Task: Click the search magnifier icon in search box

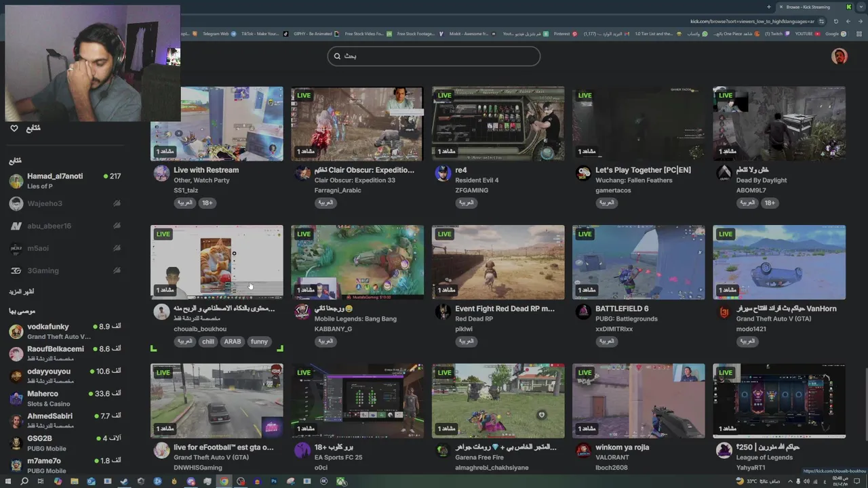Action: 336,56
